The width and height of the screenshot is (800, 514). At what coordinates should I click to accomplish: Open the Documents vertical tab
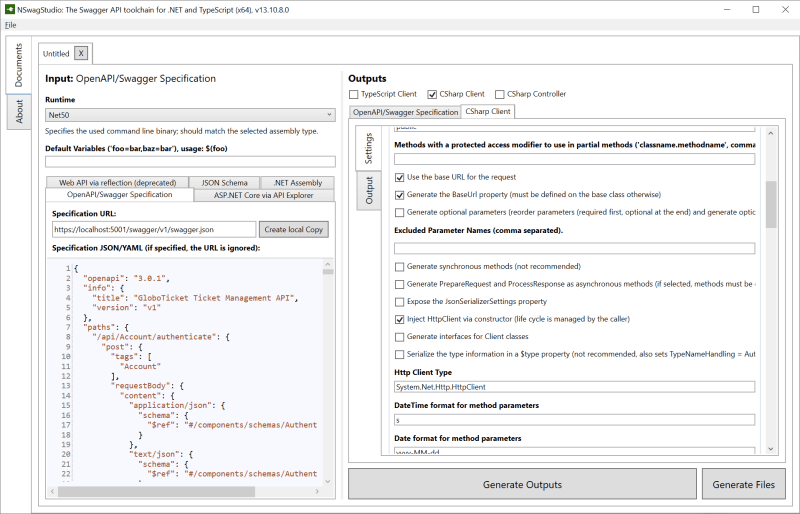(19, 65)
